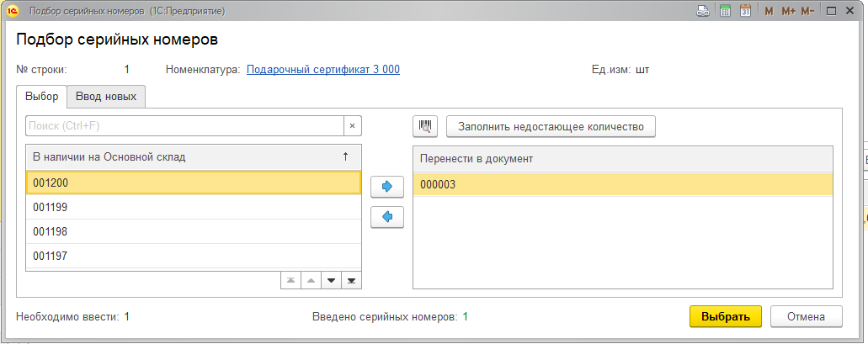Maximize the dialog window

831,11
